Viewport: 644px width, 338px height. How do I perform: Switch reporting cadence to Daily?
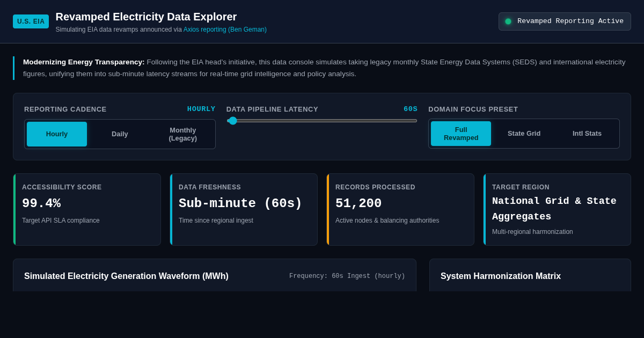click(120, 134)
